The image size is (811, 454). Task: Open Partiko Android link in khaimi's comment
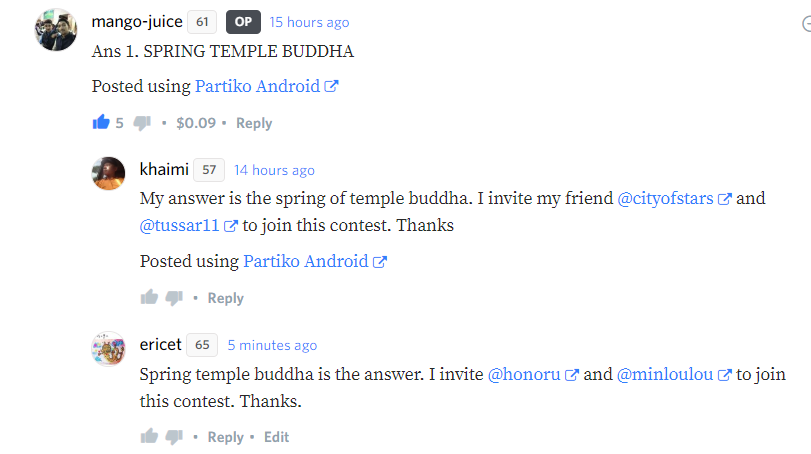tap(306, 261)
